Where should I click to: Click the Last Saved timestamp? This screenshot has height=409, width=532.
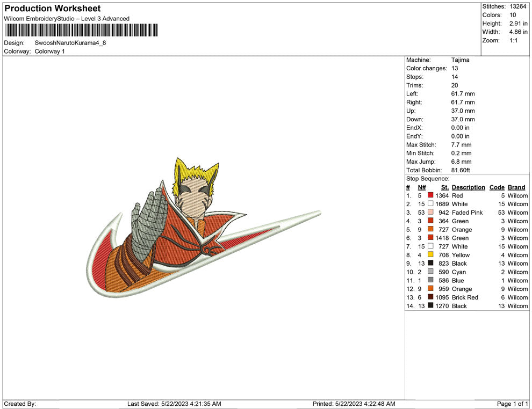pyautogui.click(x=174, y=404)
